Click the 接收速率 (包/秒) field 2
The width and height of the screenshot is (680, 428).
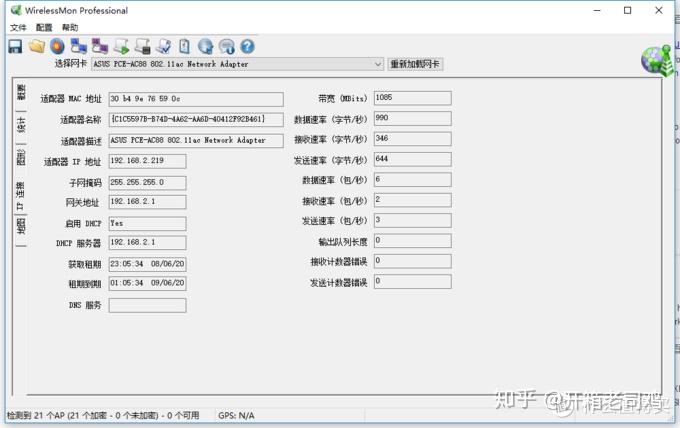pos(412,200)
